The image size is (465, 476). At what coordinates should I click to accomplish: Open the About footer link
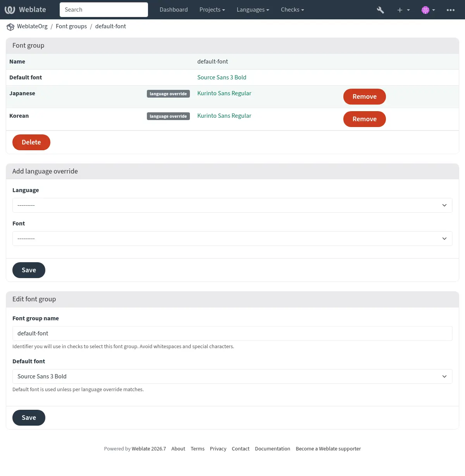coord(178,449)
